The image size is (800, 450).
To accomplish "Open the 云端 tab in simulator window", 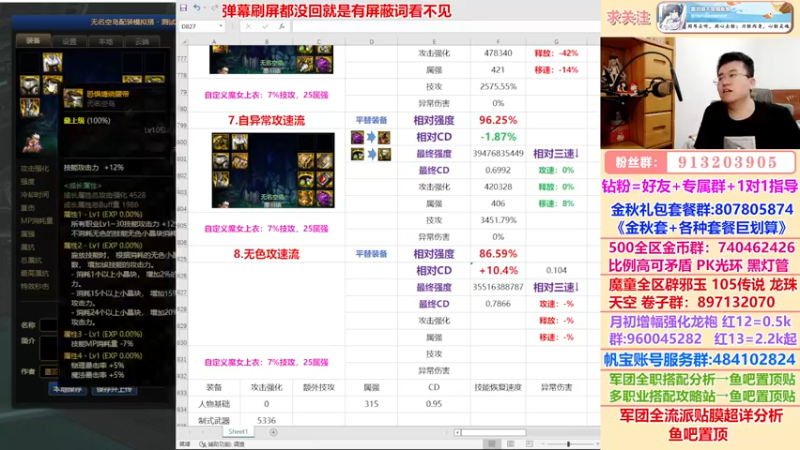I will pos(142,41).
